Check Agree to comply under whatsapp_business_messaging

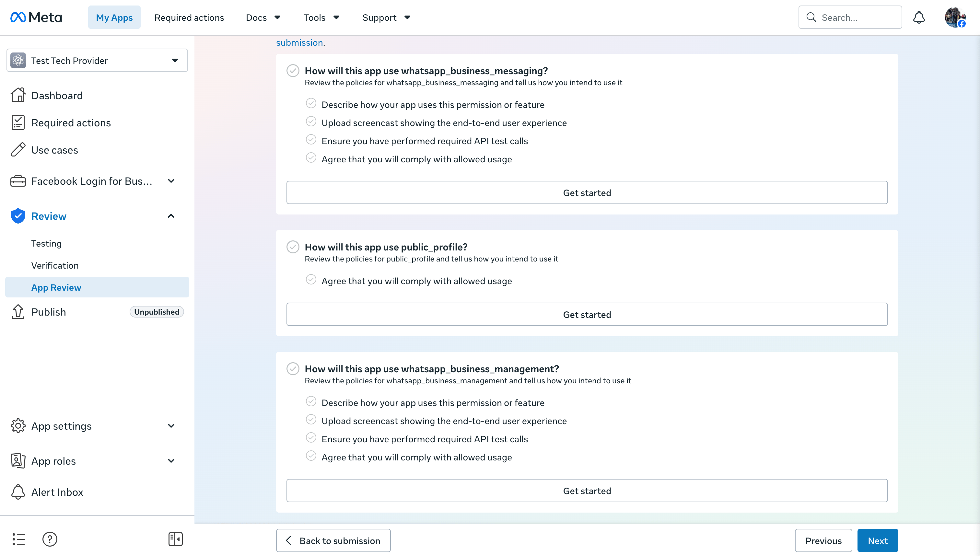click(311, 158)
